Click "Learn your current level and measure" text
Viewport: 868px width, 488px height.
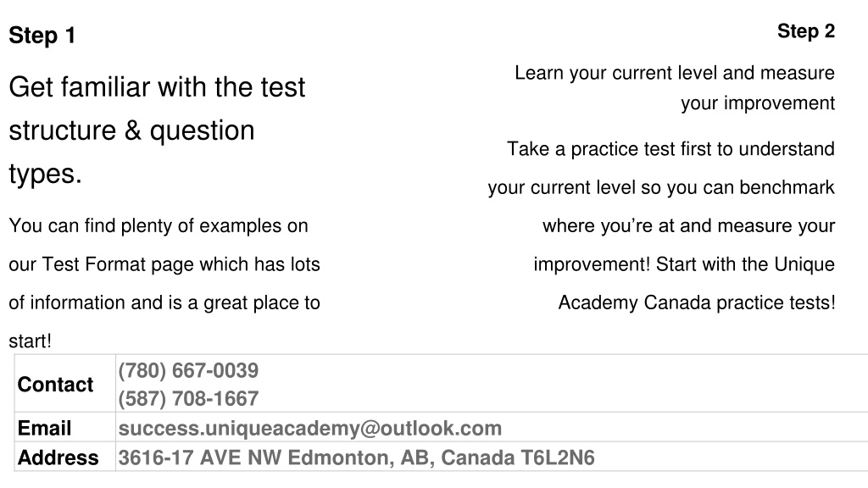[x=674, y=73]
